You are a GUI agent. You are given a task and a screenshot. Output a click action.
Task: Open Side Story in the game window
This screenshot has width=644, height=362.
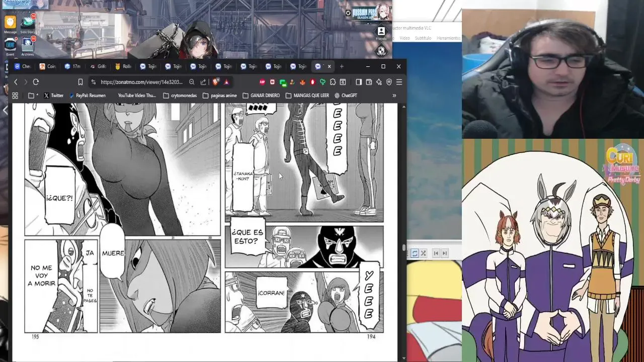pyautogui.click(x=28, y=25)
